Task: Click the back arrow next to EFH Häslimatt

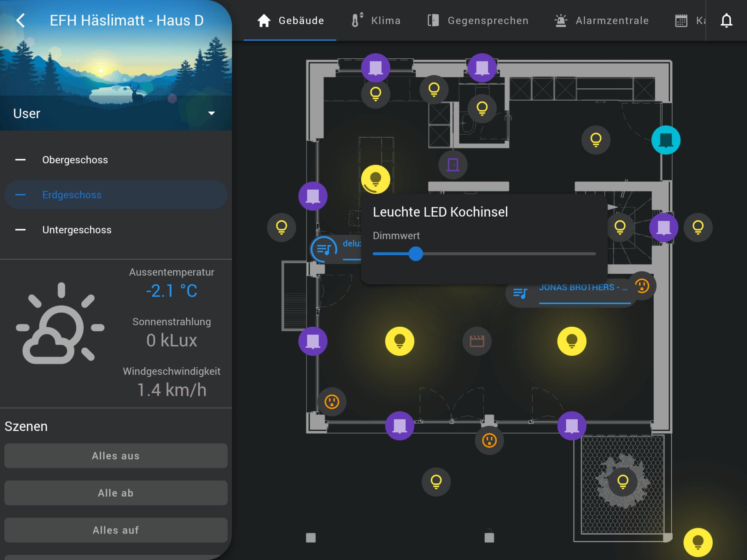Action: [21, 20]
